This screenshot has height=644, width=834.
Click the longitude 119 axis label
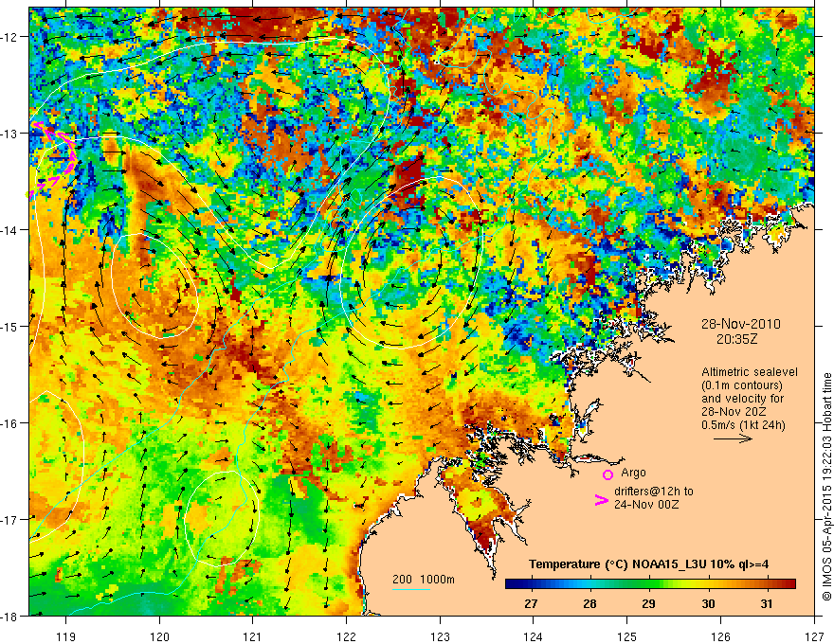click(66, 635)
